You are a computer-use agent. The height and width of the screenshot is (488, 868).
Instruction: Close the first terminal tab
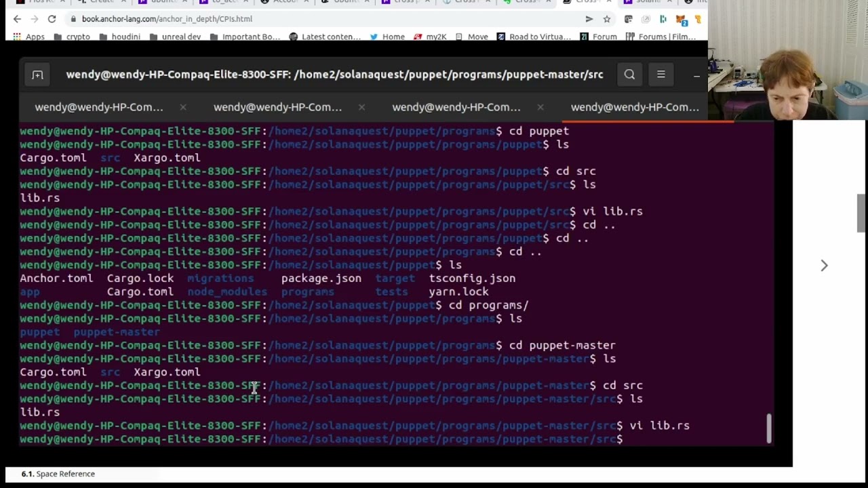pyautogui.click(x=183, y=107)
